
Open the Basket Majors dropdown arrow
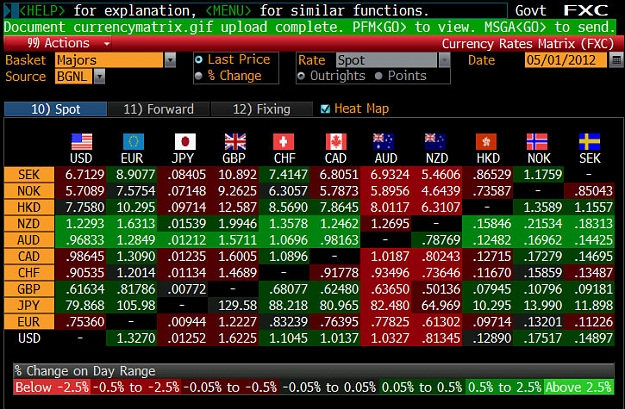pyautogui.click(x=170, y=60)
